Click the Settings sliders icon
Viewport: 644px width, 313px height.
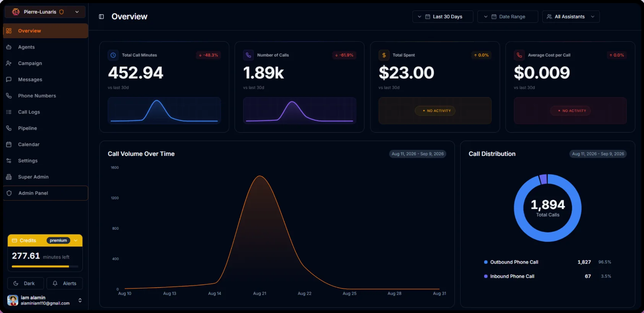pyautogui.click(x=9, y=161)
